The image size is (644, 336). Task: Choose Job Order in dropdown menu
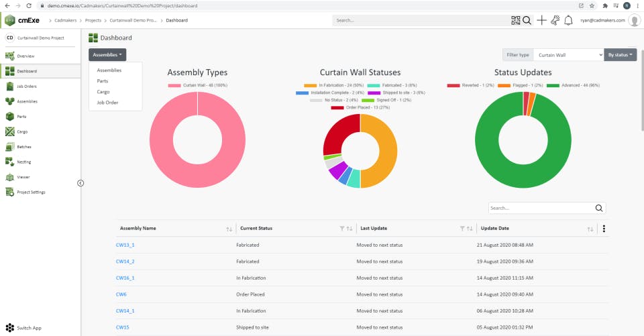107,103
